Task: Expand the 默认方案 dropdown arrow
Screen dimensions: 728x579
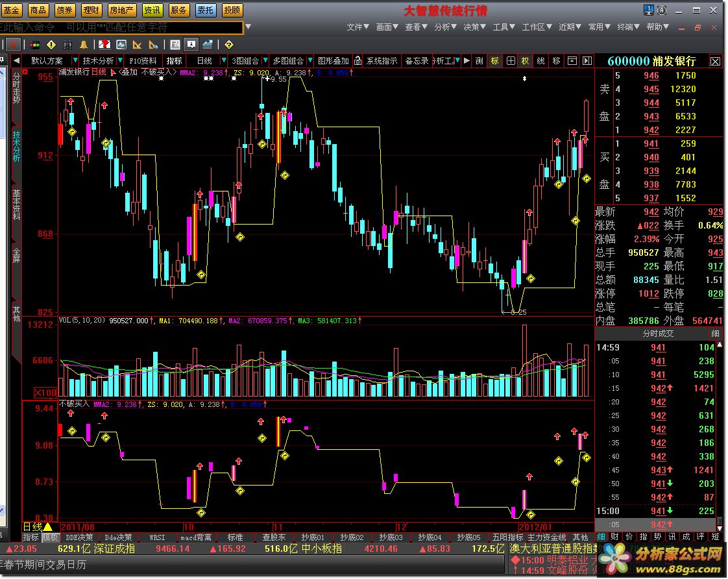Action: (74, 61)
